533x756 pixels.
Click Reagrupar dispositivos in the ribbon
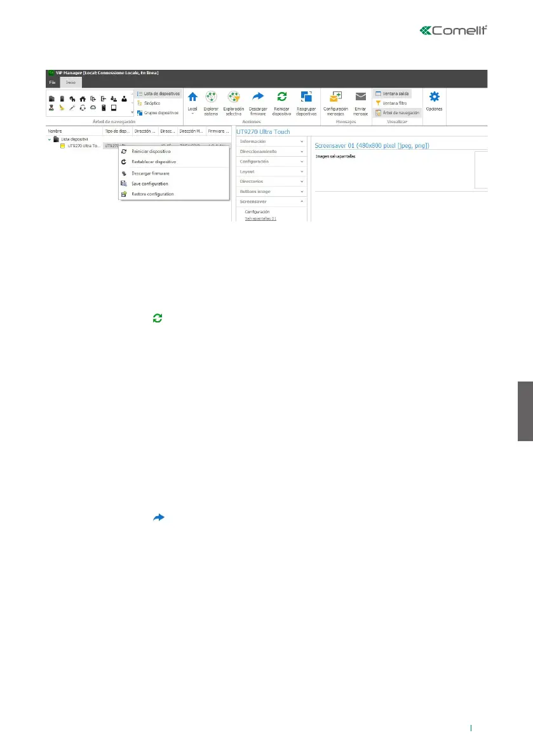pos(306,103)
